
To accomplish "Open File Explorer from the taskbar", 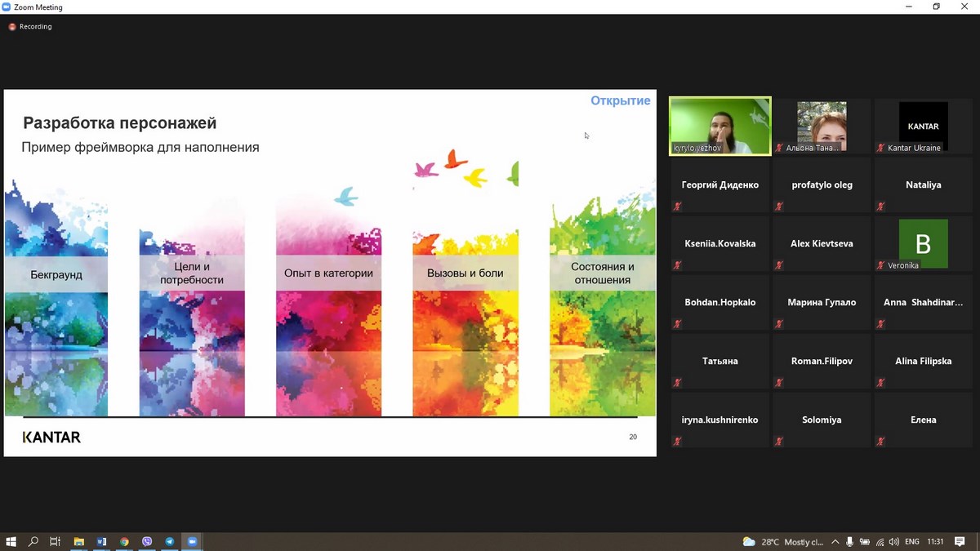I will (x=79, y=541).
